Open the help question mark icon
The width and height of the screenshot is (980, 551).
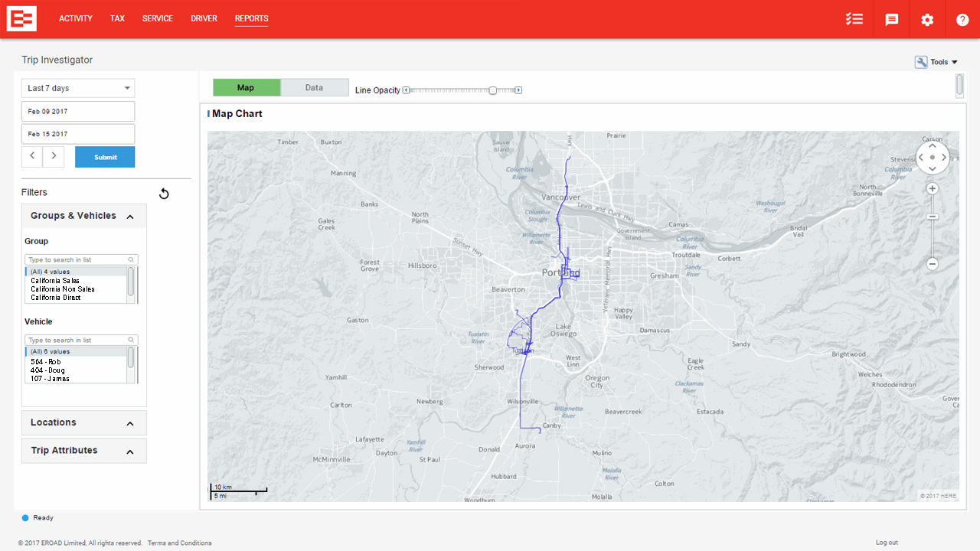pyautogui.click(x=962, y=20)
